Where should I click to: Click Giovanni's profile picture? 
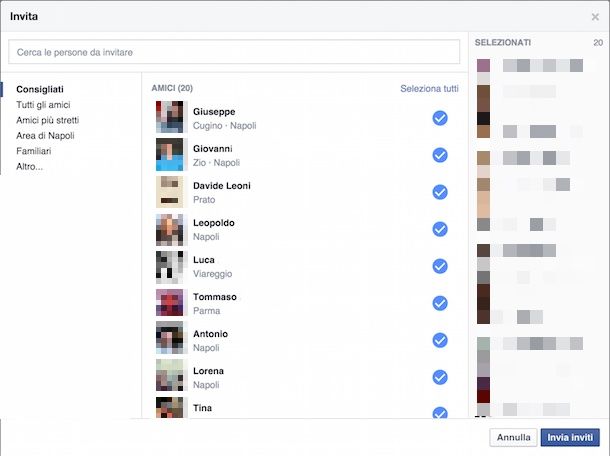tap(170, 154)
